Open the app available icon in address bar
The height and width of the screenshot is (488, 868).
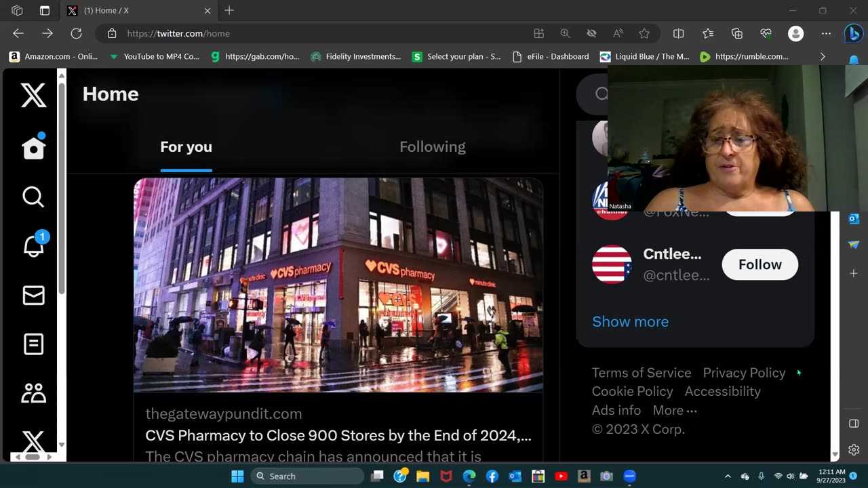539,33
